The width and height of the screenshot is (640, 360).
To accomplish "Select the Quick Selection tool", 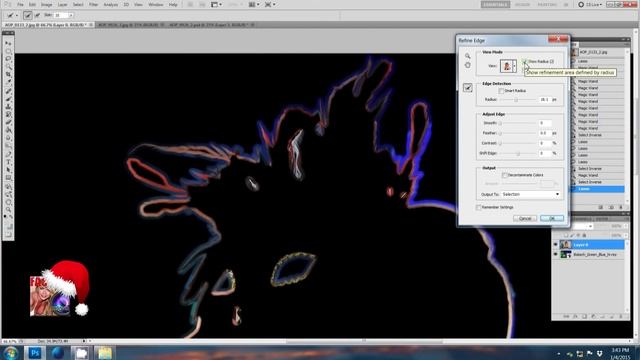I will click(x=8, y=67).
